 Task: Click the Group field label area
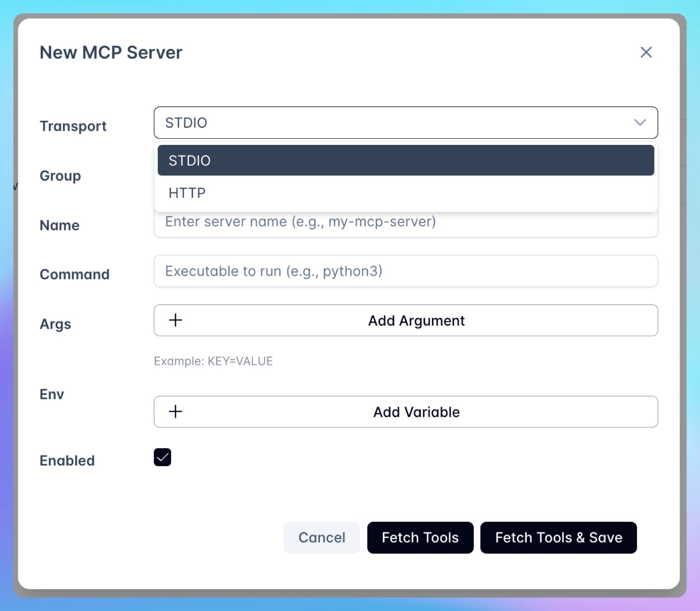60,176
